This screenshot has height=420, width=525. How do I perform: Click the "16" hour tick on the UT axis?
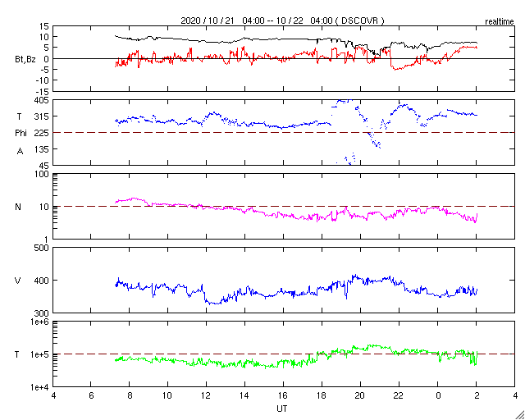tap(283, 396)
